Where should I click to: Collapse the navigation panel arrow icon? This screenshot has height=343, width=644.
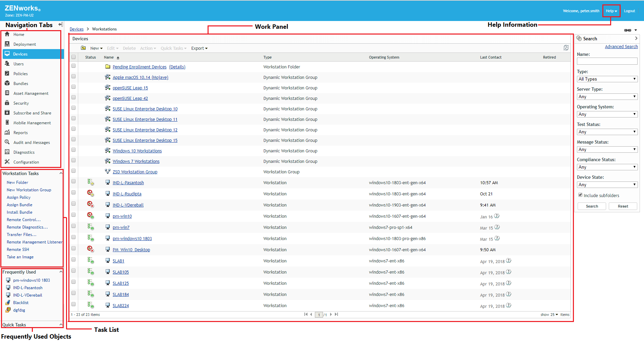coord(61,24)
